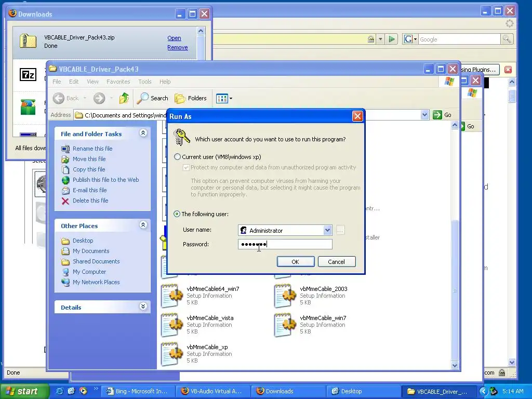Image resolution: width=532 pixels, height=399 pixels.
Task: Expand the Details panel
Action: [143, 307]
